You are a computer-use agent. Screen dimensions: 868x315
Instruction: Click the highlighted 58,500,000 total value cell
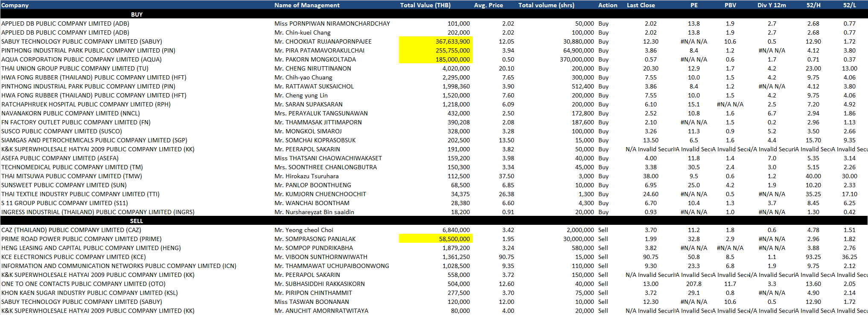click(436, 239)
